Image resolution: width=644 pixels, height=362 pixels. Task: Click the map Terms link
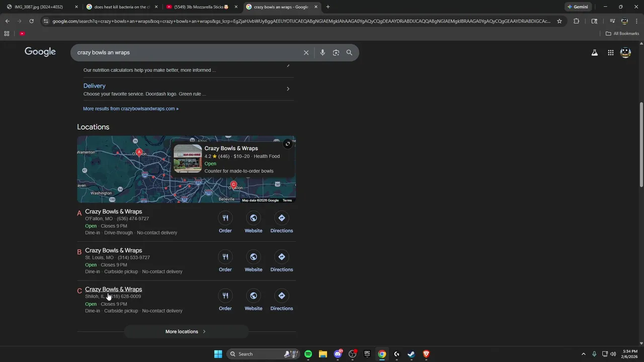coord(287,201)
